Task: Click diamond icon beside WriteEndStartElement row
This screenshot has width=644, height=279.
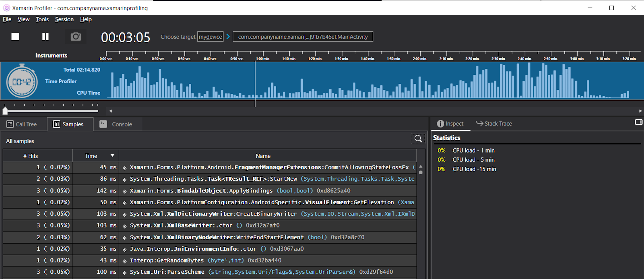Action: (x=125, y=238)
